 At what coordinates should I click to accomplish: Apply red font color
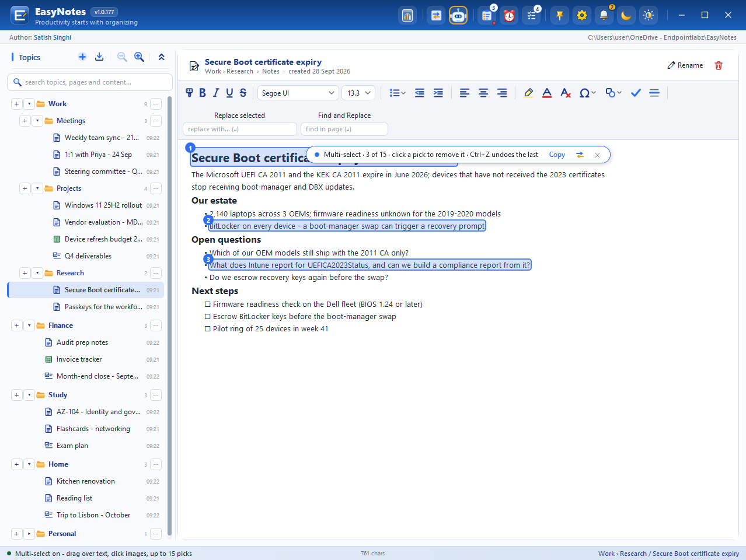point(547,93)
